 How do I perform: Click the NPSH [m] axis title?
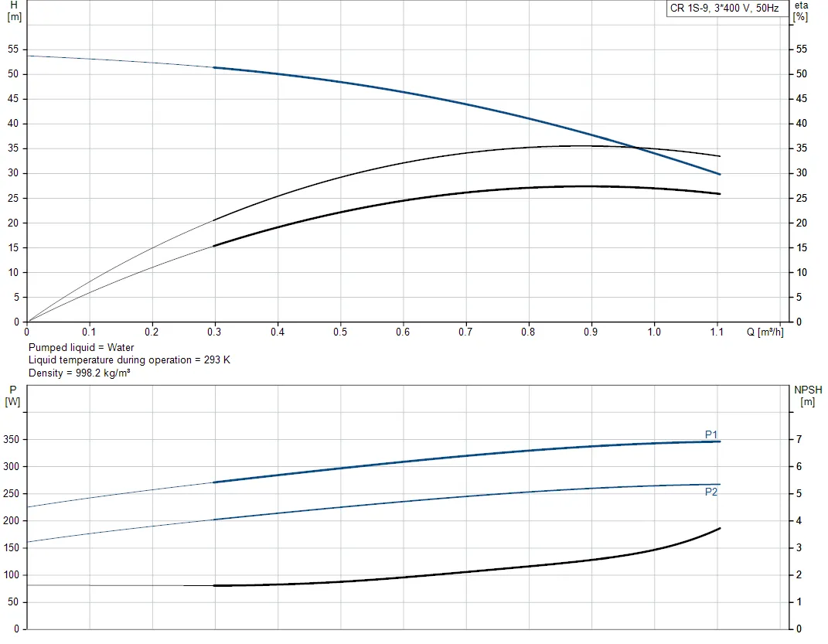click(x=808, y=396)
